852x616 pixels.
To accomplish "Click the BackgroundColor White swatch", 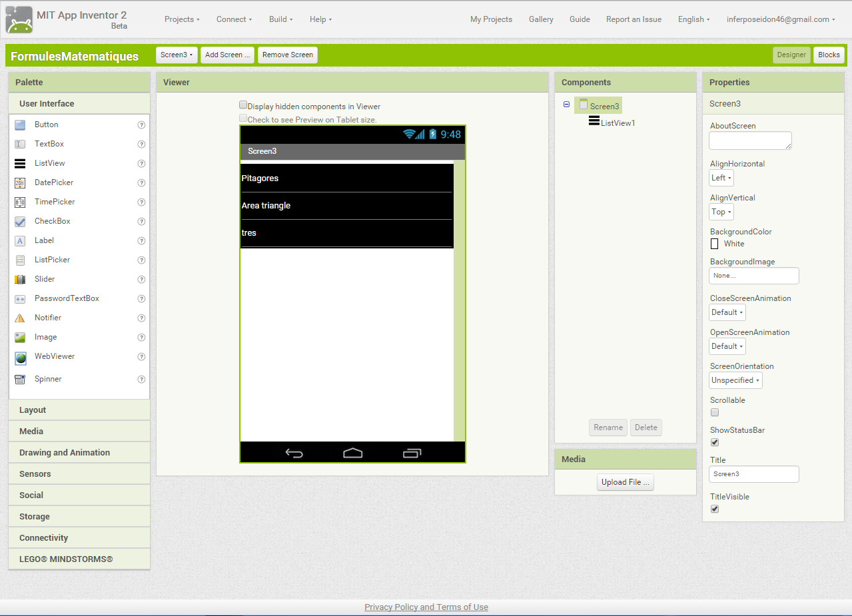I will coord(714,244).
